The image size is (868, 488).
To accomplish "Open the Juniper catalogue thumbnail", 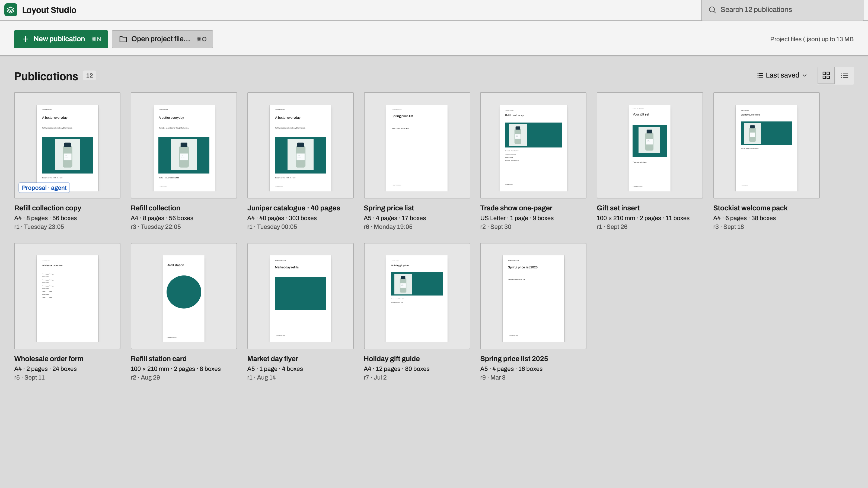I will point(301,145).
